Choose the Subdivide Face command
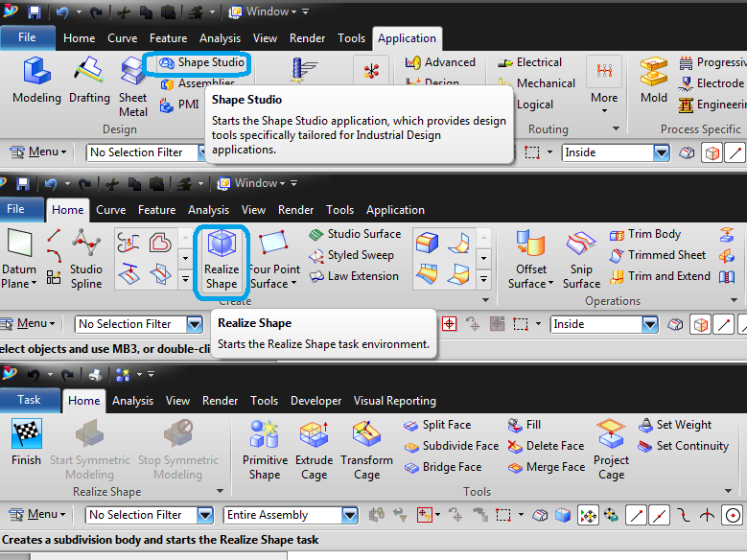 [451, 446]
